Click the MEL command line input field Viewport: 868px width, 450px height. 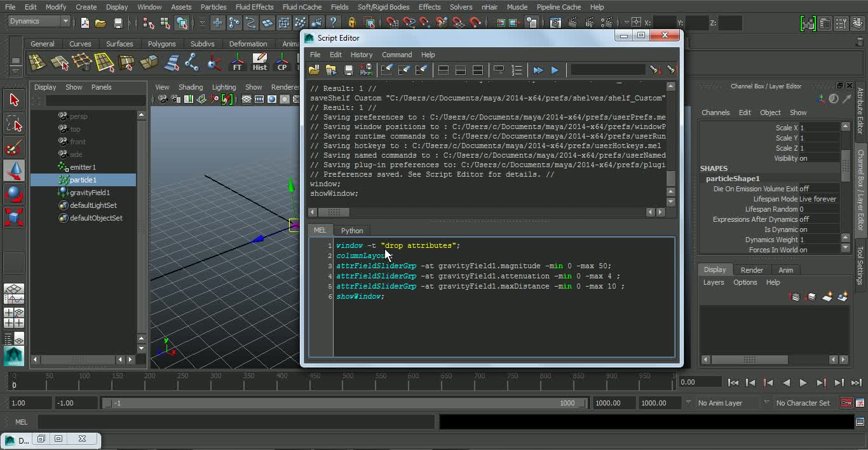click(x=236, y=421)
